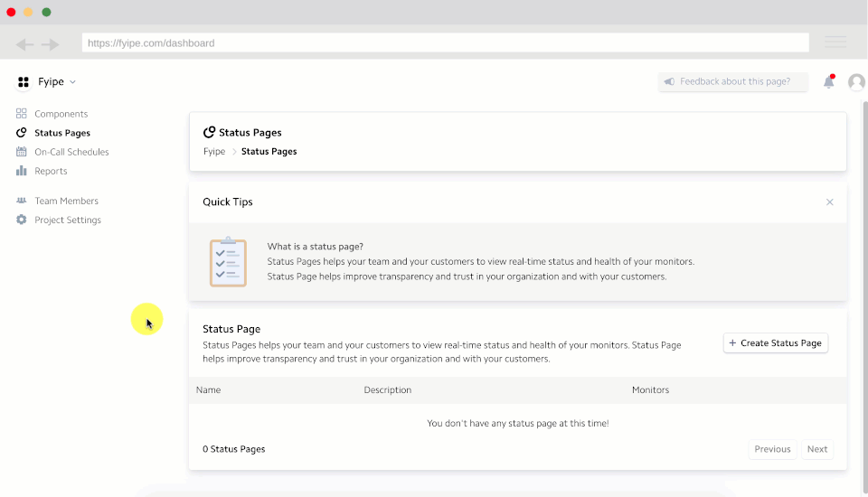The width and height of the screenshot is (868, 497).
Task: Click the Status Pages breadcrumb
Action: point(269,152)
